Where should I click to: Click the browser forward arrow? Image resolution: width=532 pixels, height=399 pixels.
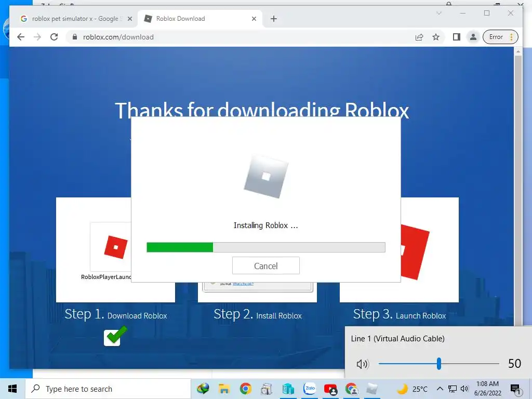37,37
